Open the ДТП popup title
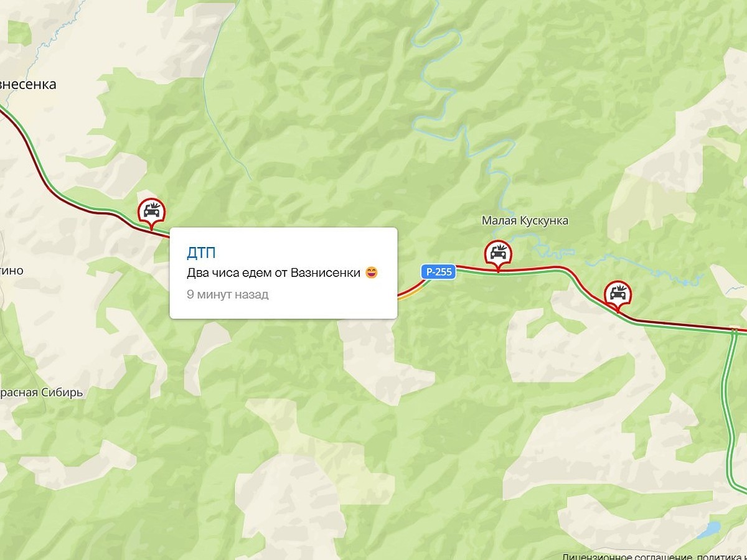 point(202,252)
